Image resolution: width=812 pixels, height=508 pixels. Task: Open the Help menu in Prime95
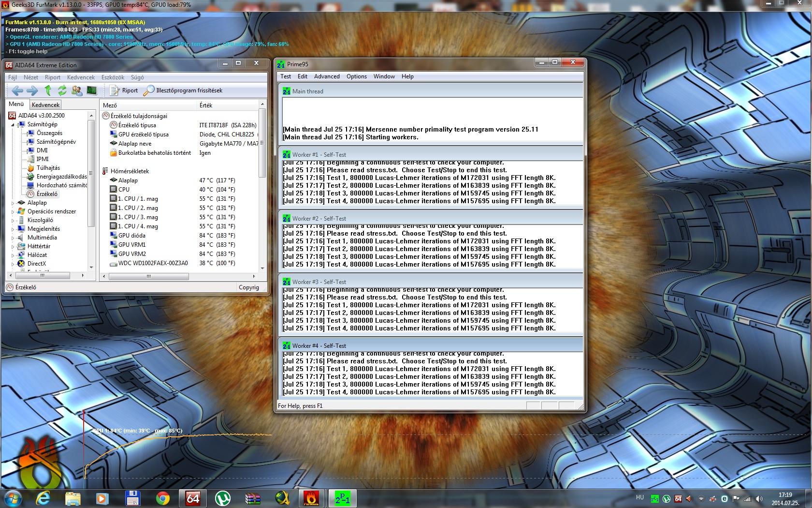pyautogui.click(x=407, y=76)
